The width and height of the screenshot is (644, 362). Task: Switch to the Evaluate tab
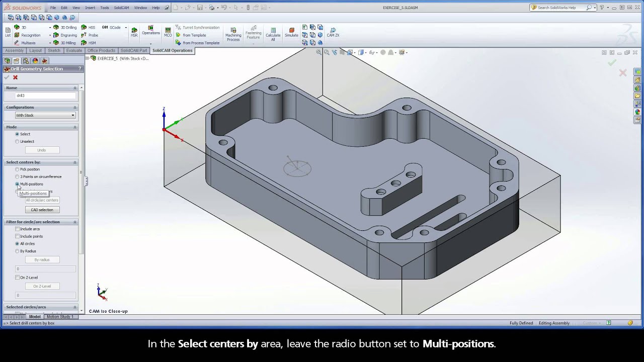pos(74,51)
